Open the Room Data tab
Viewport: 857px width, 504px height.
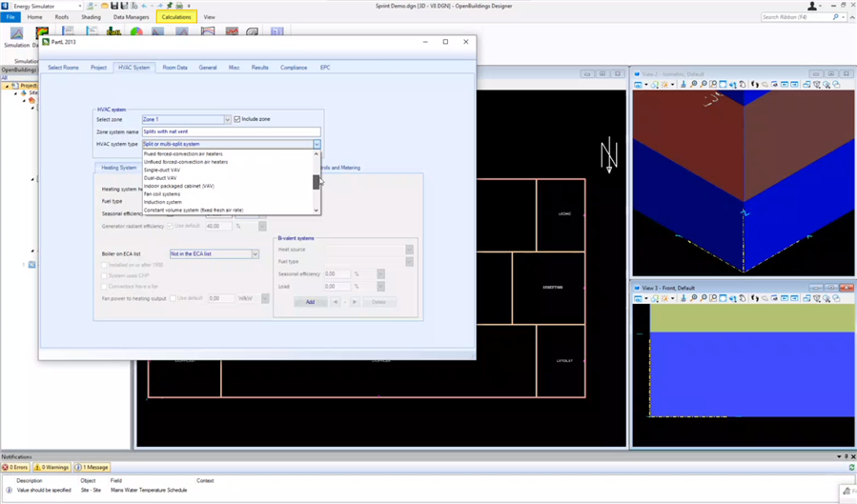[x=174, y=68]
